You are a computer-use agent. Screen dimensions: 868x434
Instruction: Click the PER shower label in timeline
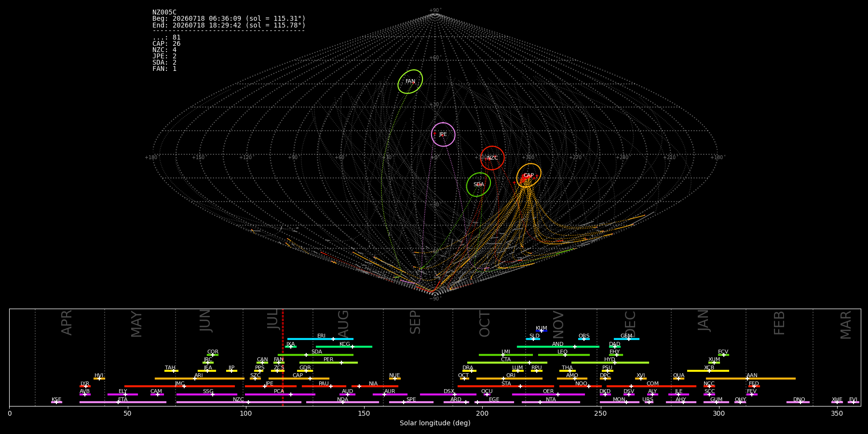pos(328,360)
